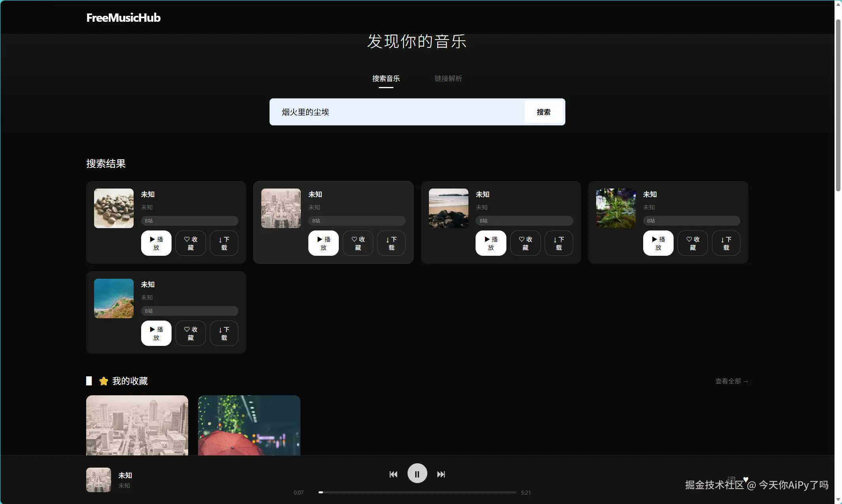
Task: Select the 搜索音乐 tab
Action: [386, 79]
